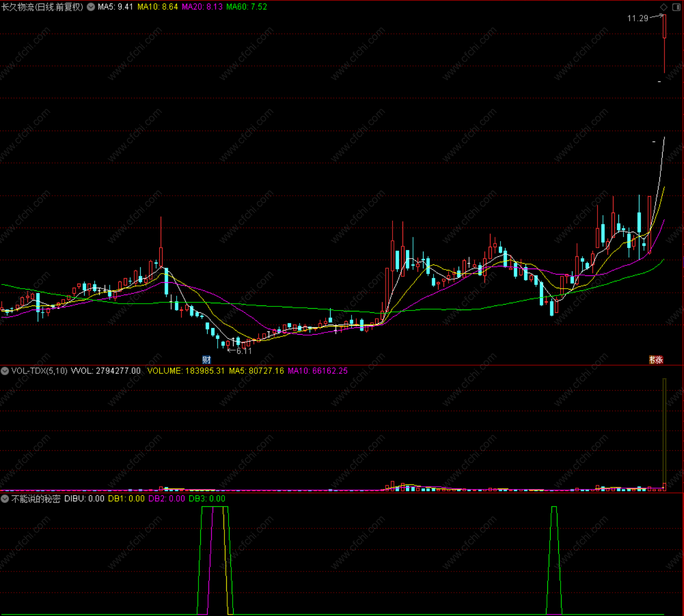
Task: Click the tall latest volume bar
Action: [x=664, y=435]
